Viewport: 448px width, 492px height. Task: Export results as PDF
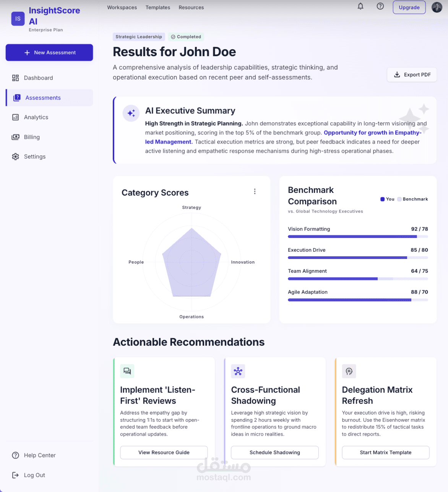pos(412,74)
